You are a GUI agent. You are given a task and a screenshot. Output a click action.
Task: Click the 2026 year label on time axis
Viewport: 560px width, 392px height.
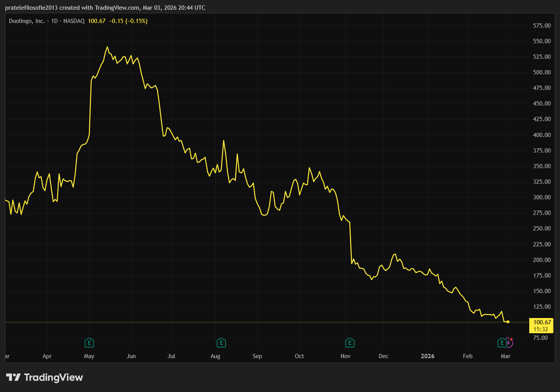click(428, 356)
